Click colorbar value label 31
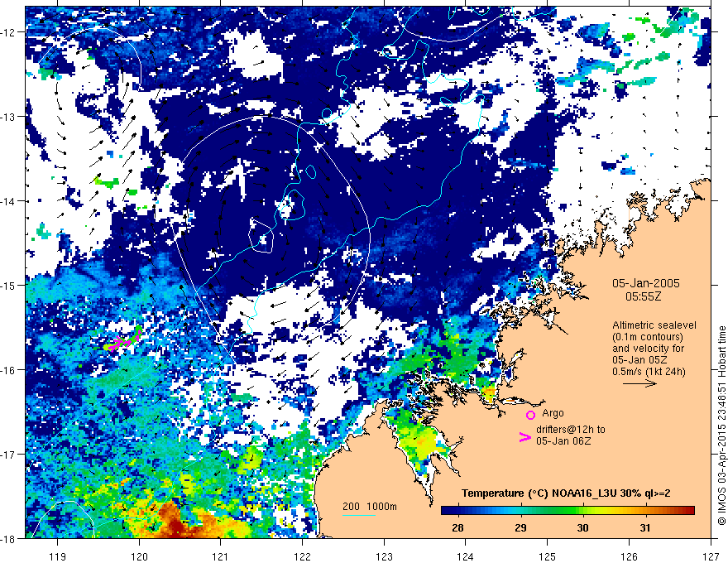The width and height of the screenshot is (728, 563). click(645, 527)
